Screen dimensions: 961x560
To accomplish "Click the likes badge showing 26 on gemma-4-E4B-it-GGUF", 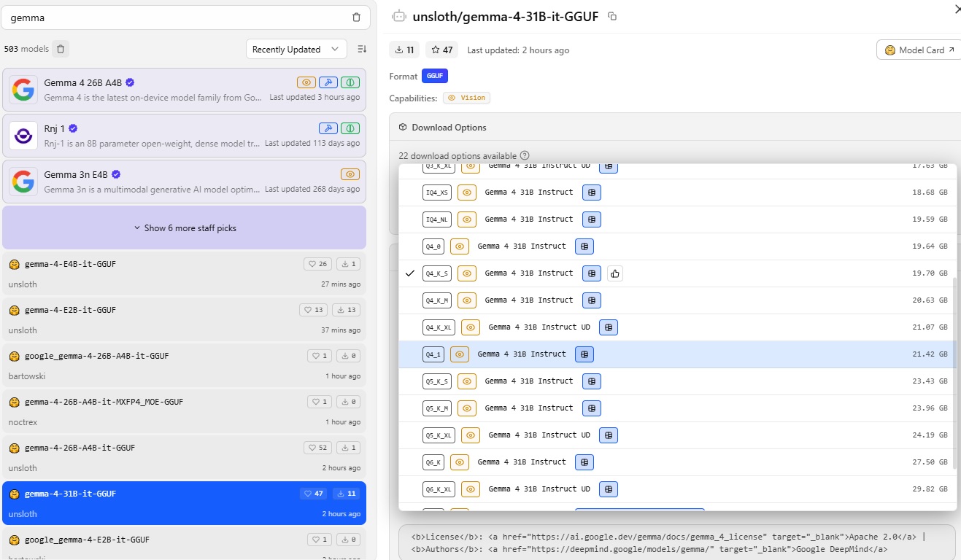I will [317, 264].
